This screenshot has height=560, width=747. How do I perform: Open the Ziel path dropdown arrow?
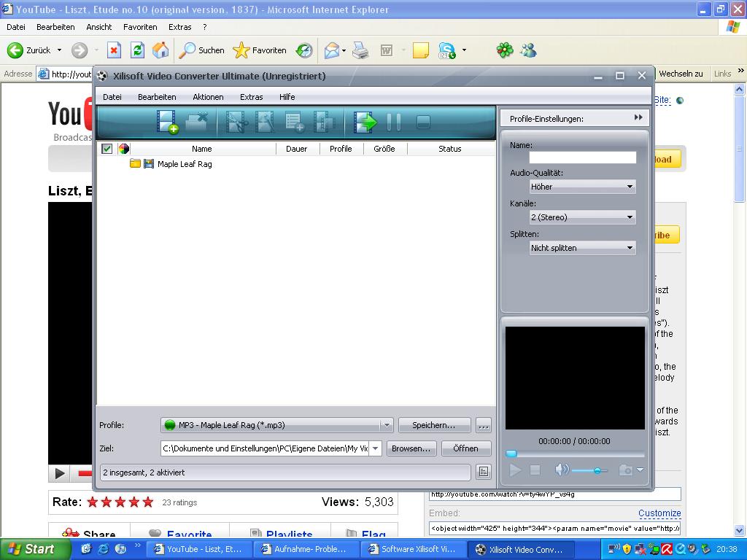pyautogui.click(x=376, y=448)
